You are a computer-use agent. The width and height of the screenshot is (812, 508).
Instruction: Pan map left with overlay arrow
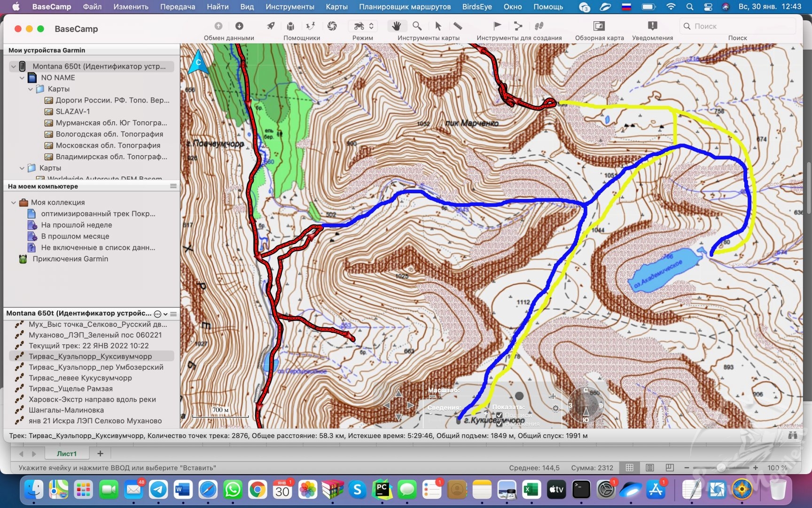(387, 405)
